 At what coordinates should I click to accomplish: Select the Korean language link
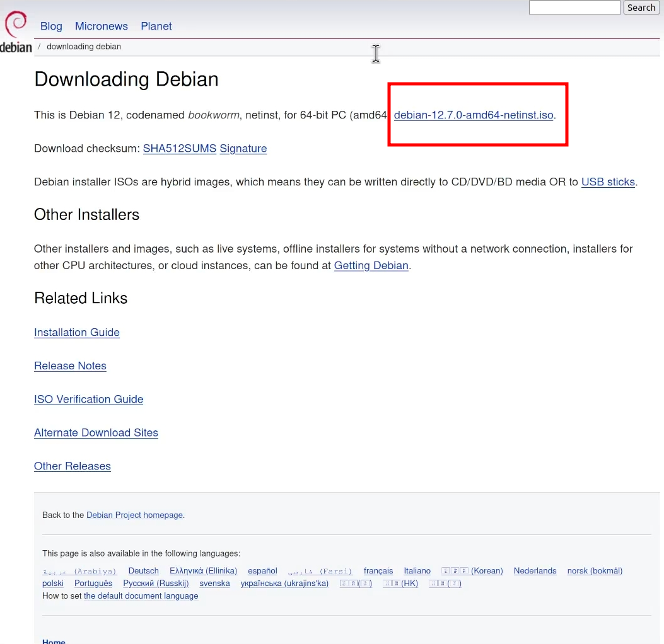pos(472,571)
